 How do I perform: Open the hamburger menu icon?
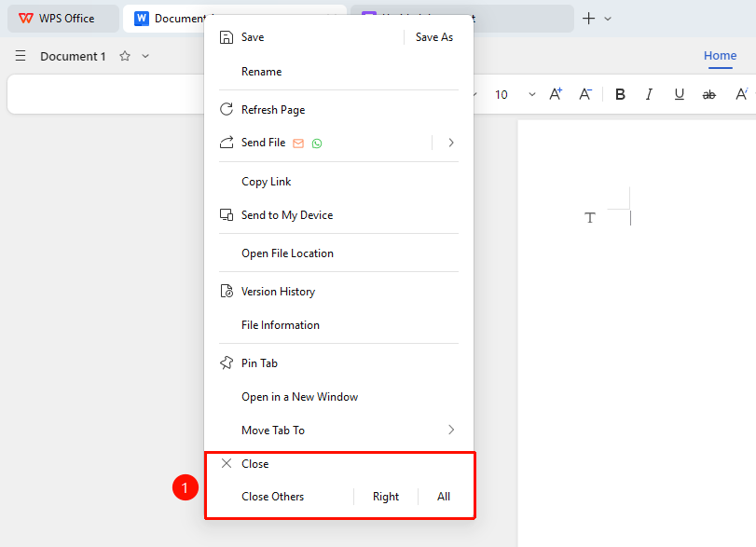pyautogui.click(x=21, y=56)
